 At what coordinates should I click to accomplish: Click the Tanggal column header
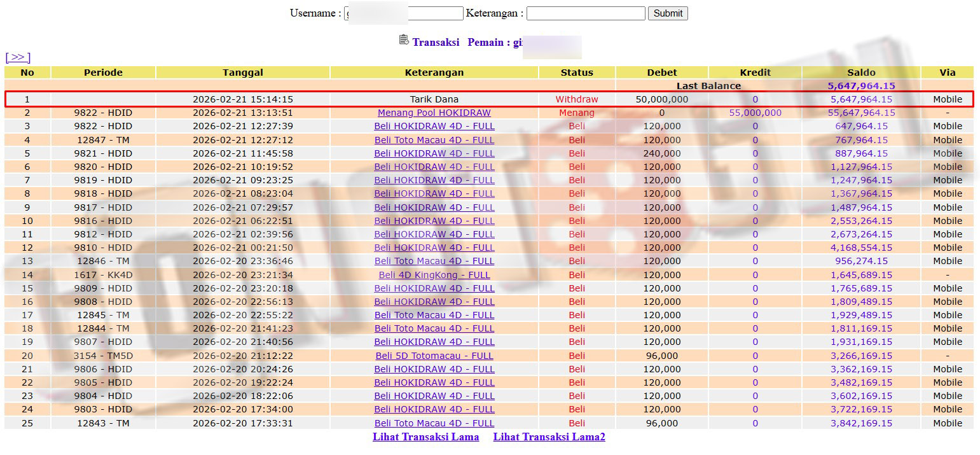tap(242, 73)
